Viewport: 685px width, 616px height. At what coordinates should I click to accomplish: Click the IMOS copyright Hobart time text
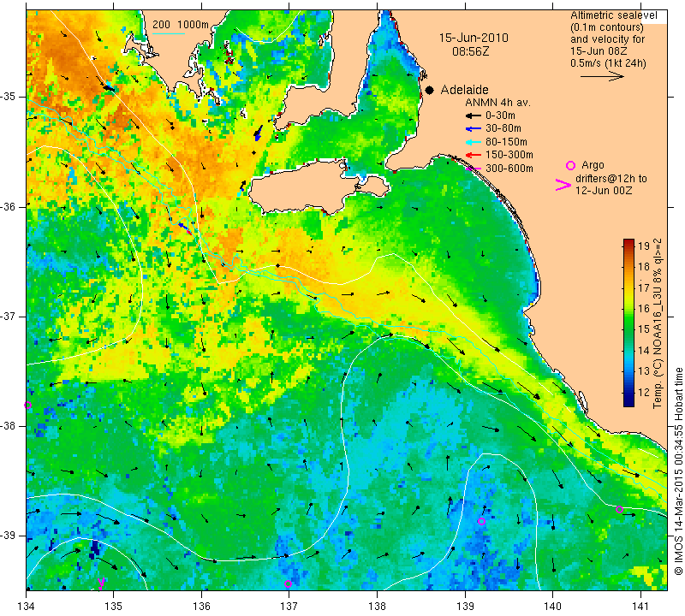678,471
